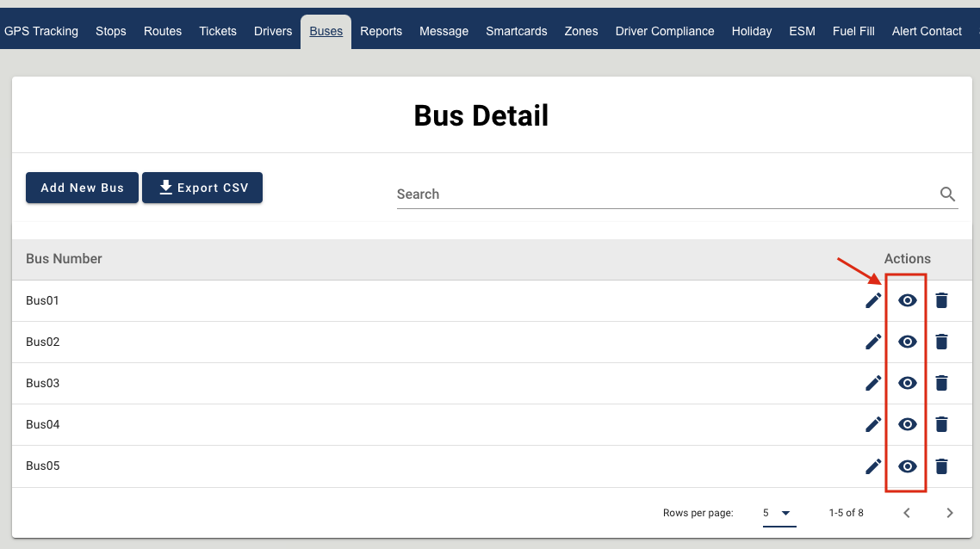The width and height of the screenshot is (980, 549).
Task: Click the Actions column header
Action: click(x=908, y=258)
